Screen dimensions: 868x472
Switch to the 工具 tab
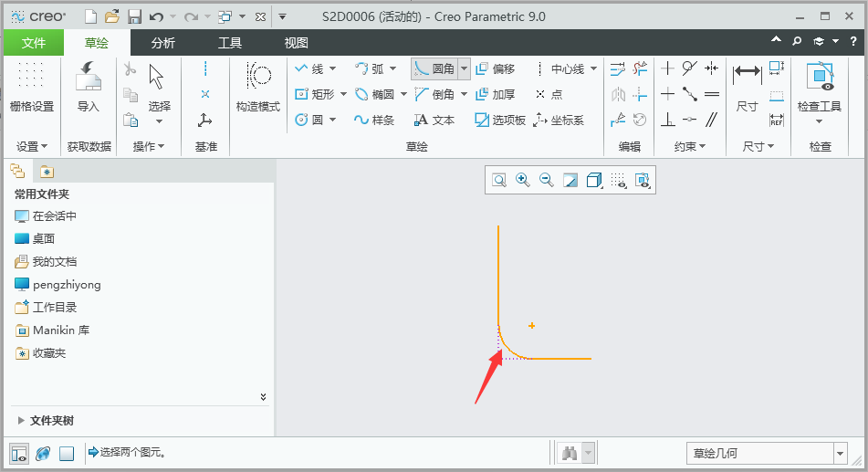[x=230, y=43]
